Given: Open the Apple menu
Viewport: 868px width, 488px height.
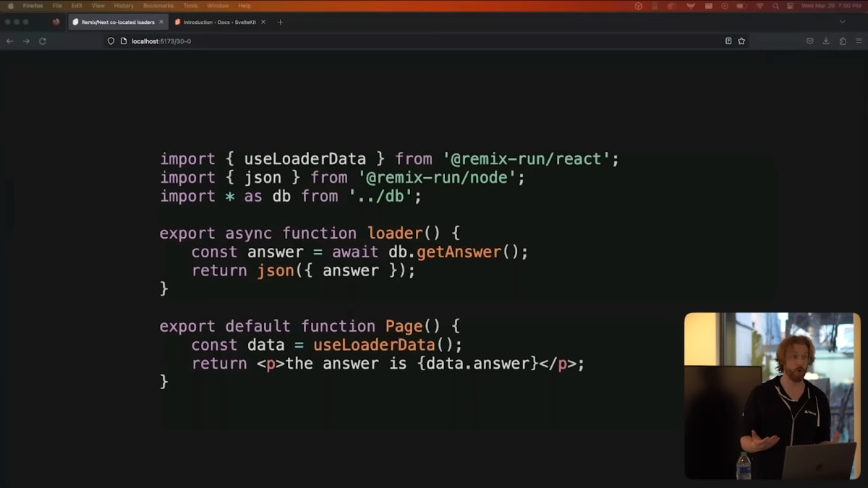Looking at the screenshot, I should pos(10,6).
